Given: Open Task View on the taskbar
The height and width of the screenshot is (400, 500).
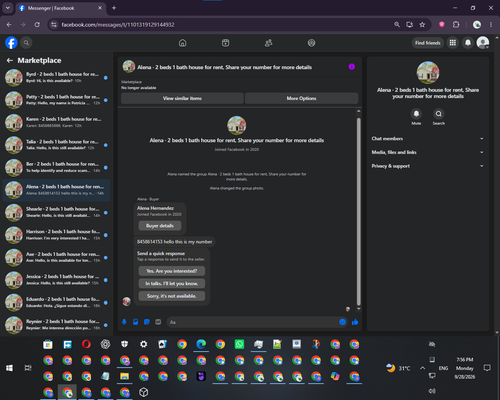Looking at the screenshot, I should click(28, 368).
